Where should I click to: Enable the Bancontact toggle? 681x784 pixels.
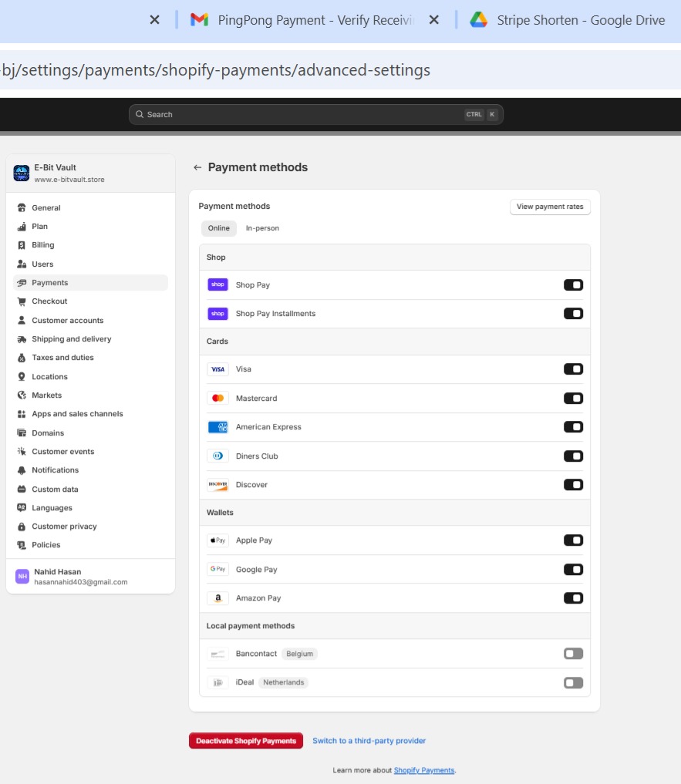click(x=574, y=654)
